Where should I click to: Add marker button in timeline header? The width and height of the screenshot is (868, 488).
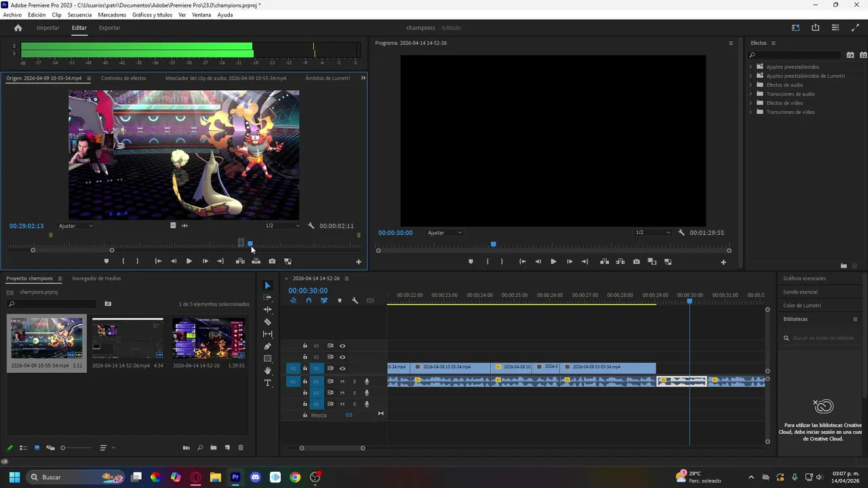coord(340,300)
